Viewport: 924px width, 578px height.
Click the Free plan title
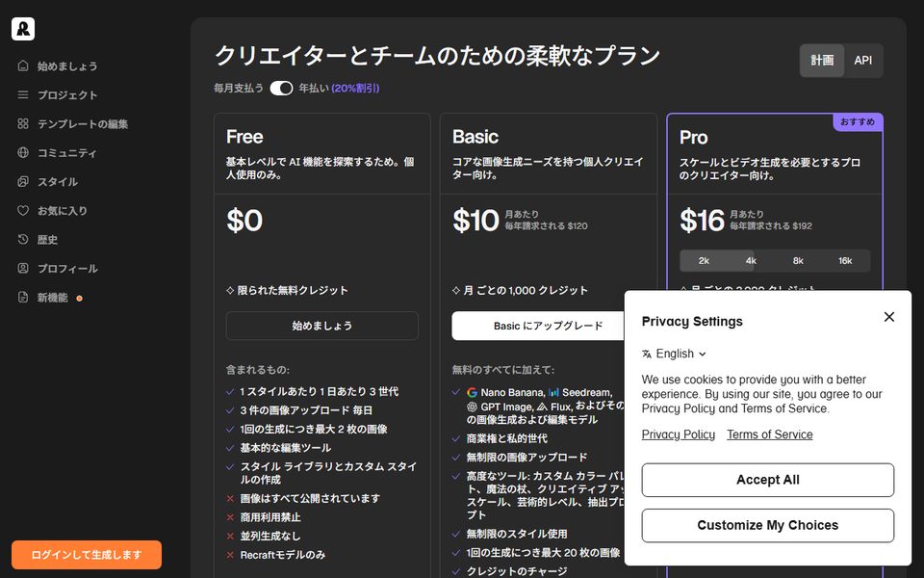(244, 137)
